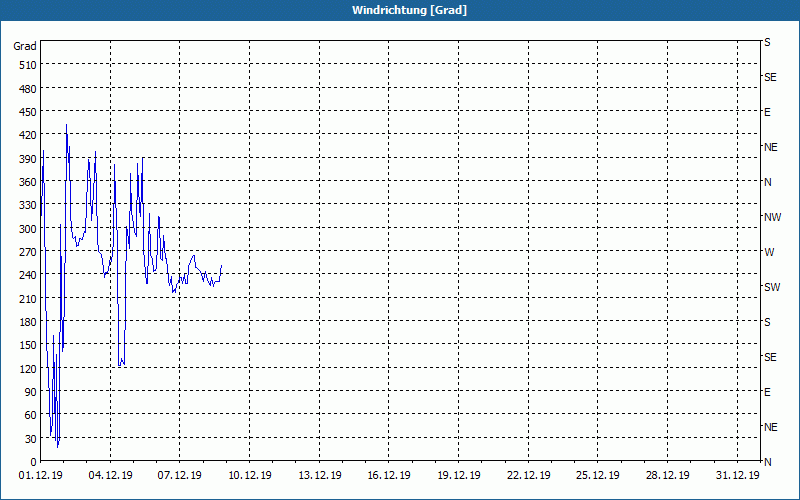This screenshot has width=800, height=500.
Task: Click the 13.12.19 x-axis label
Action: pyautogui.click(x=319, y=476)
